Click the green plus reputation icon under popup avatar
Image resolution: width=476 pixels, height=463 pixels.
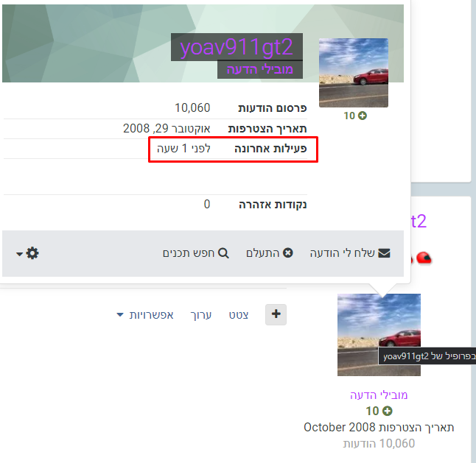coord(363,116)
